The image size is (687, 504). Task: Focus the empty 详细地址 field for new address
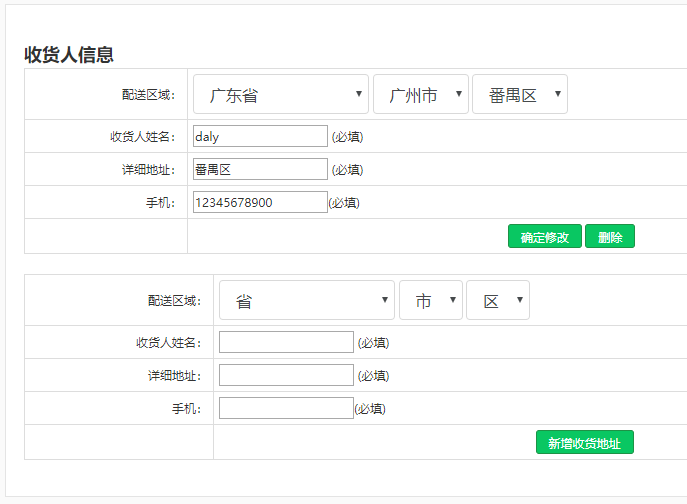286,375
